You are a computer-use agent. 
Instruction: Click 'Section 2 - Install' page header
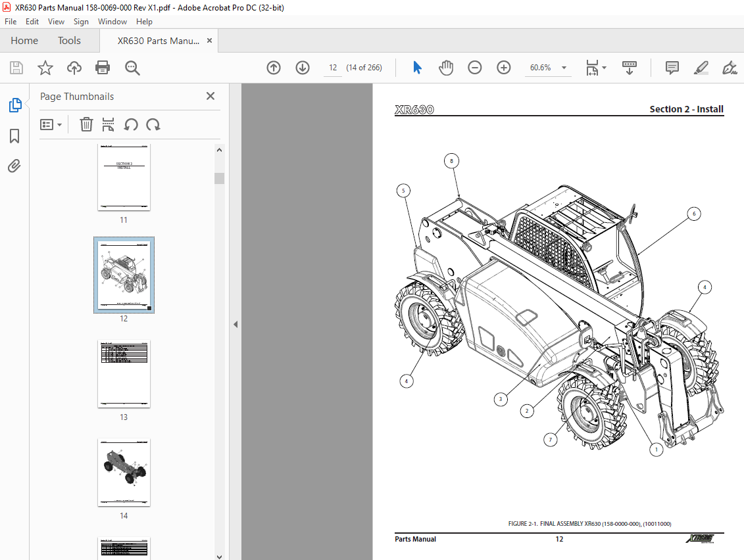coord(686,109)
